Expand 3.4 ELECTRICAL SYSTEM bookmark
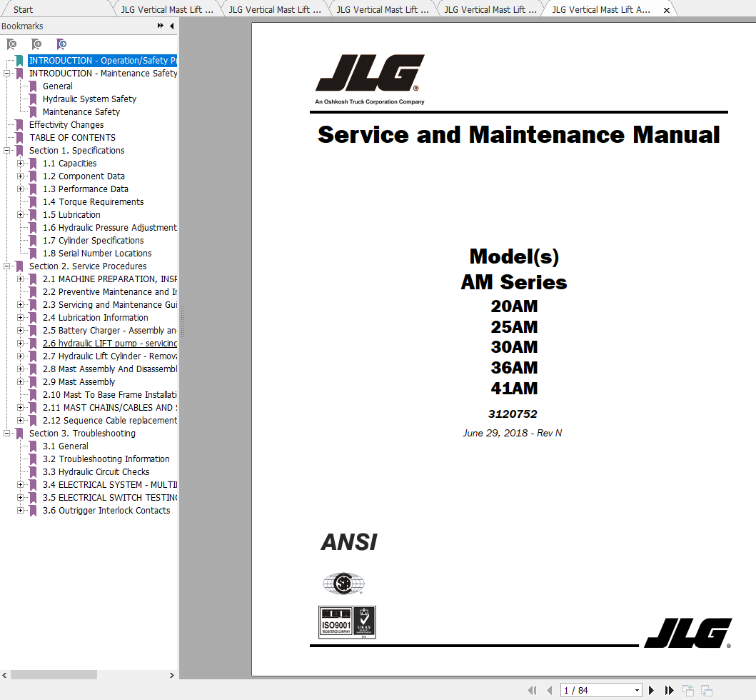The height and width of the screenshot is (700, 756). click(x=20, y=484)
